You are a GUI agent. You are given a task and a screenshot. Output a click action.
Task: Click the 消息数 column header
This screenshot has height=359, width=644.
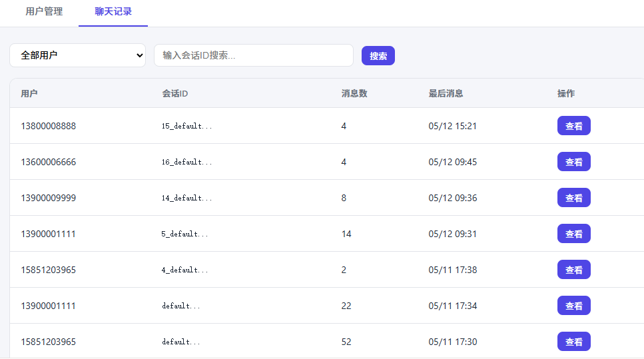click(x=354, y=93)
